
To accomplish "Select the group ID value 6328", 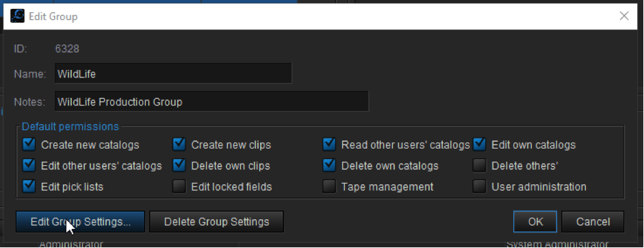I will (x=67, y=49).
